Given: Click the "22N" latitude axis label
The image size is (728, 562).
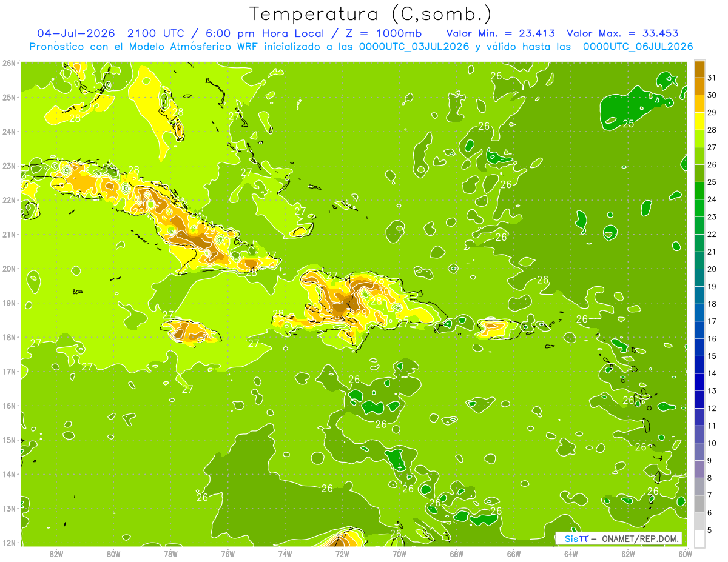Looking at the screenshot, I should (x=9, y=200).
